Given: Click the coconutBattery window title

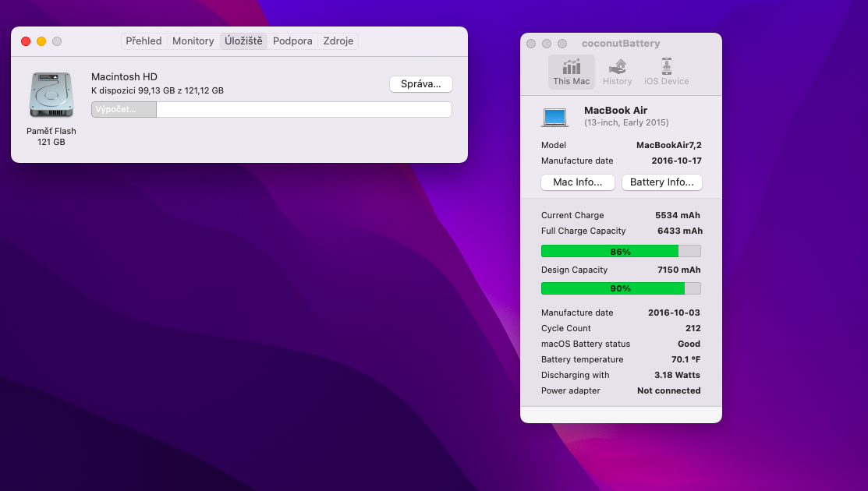Looking at the screenshot, I should click(621, 44).
